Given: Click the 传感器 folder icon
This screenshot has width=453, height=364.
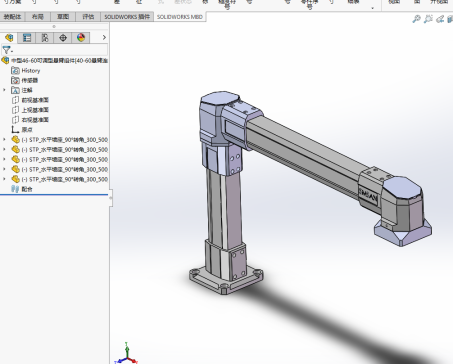Looking at the screenshot, I should point(15,80).
